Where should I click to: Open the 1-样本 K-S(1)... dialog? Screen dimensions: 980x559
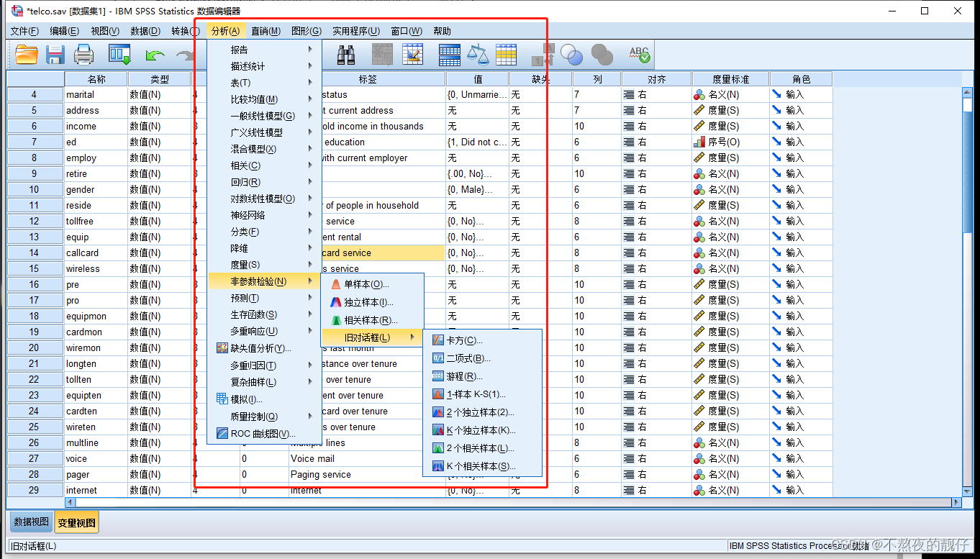point(482,394)
